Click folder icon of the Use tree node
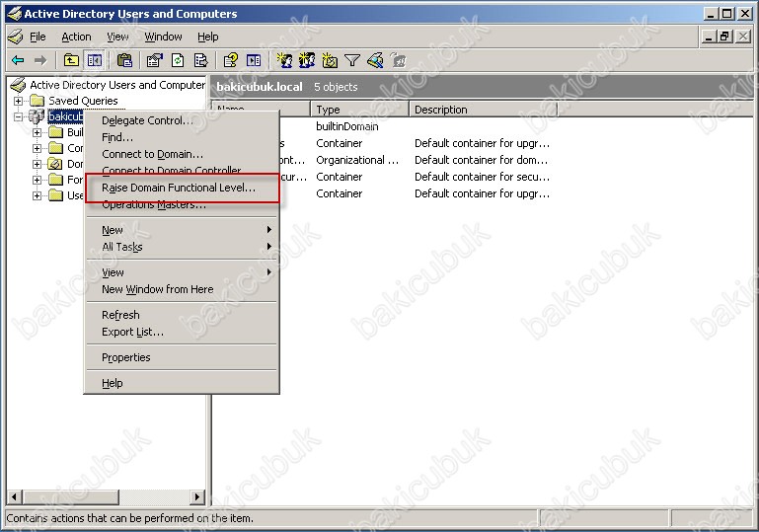The width and height of the screenshot is (759, 532). tap(56, 195)
